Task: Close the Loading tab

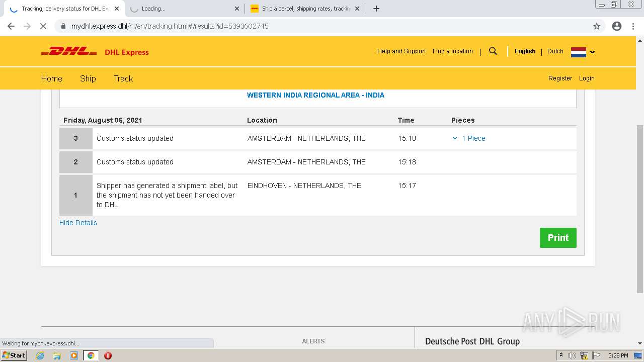Action: tap(237, 9)
